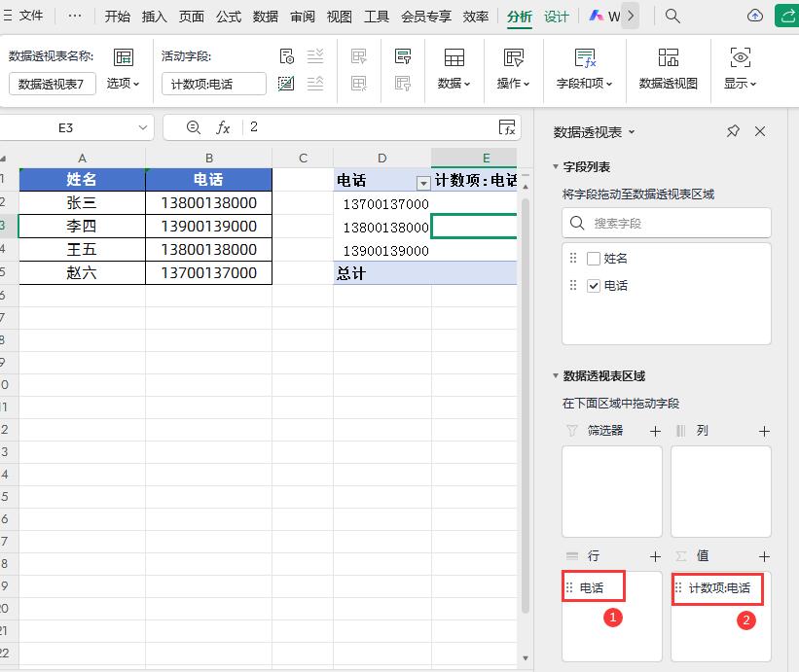This screenshot has width=799, height=672.
Task: Click the 数据透视图 (PivotChart) icon
Action: coord(668,57)
